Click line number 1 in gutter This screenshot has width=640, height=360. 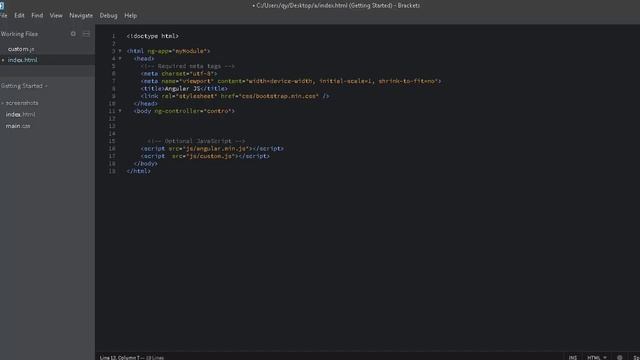[x=113, y=36]
